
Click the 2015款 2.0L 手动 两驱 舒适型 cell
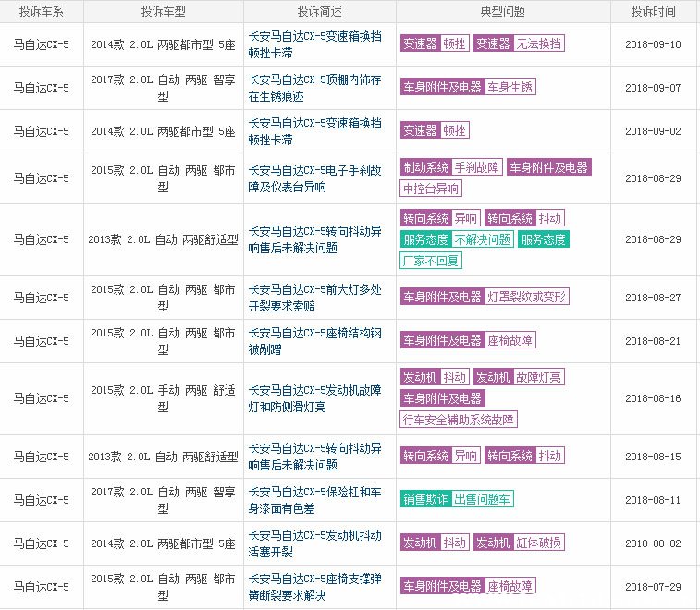[163, 398]
